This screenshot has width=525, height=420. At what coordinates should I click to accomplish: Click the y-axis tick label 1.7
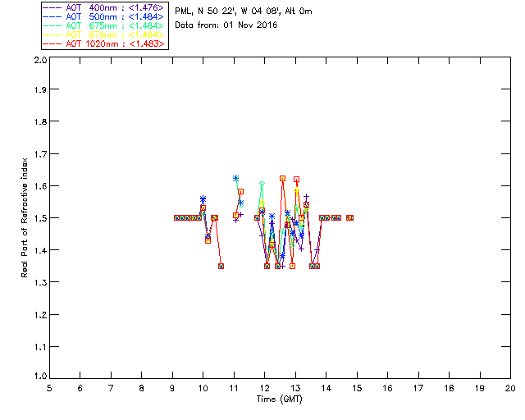click(x=40, y=154)
